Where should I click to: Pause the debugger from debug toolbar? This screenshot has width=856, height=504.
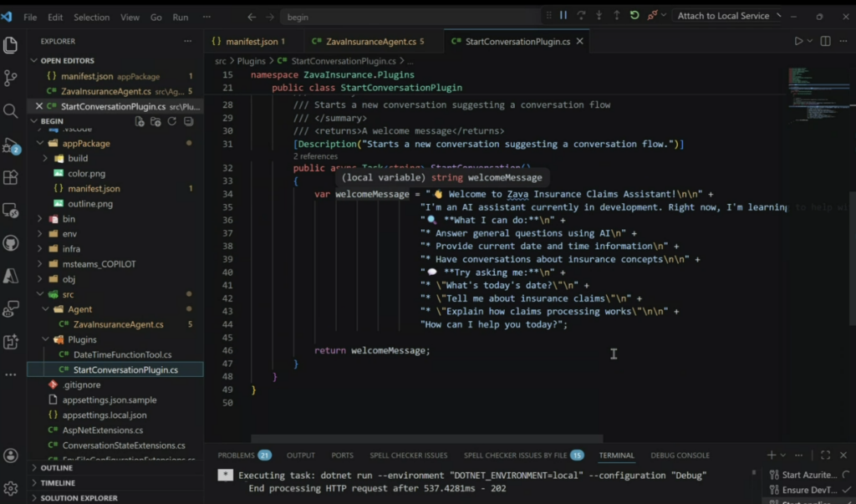coord(563,16)
